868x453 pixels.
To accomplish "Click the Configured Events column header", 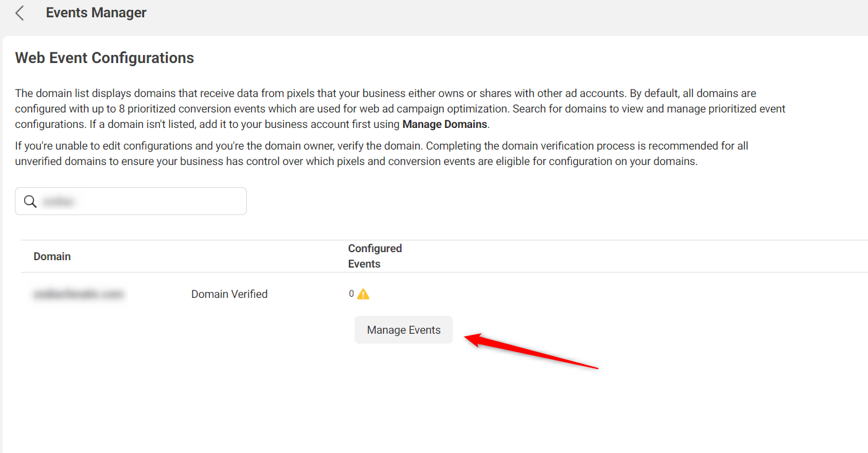I will (374, 256).
